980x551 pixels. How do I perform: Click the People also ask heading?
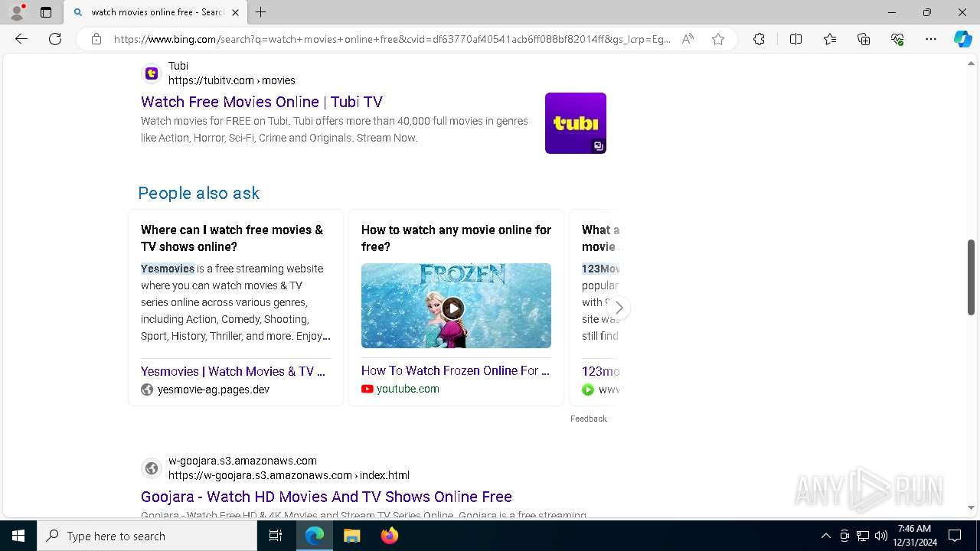click(x=199, y=193)
